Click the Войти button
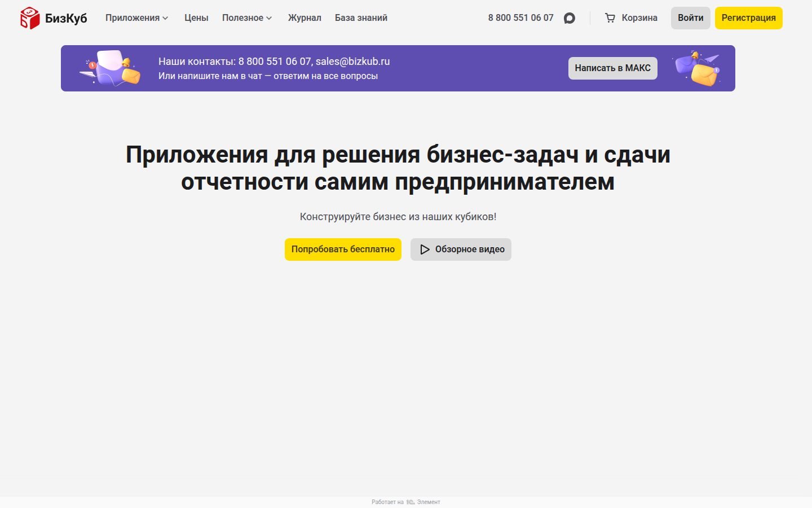 691,18
